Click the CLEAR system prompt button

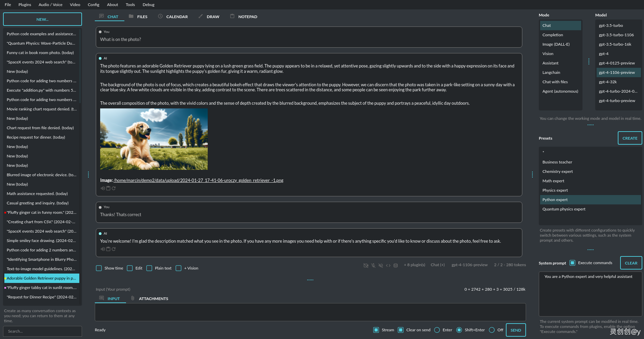point(631,263)
